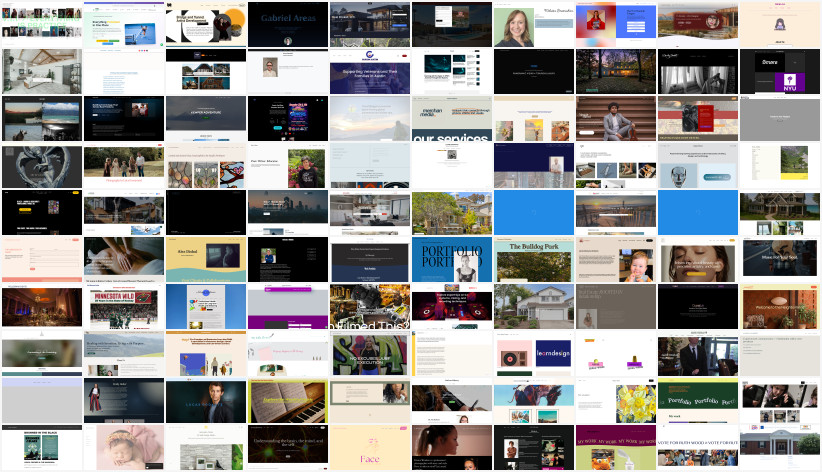Viewport: 822px width, 472px height.
Task: Open the gray sculpted heart statue thumbnail
Action: (42, 166)
